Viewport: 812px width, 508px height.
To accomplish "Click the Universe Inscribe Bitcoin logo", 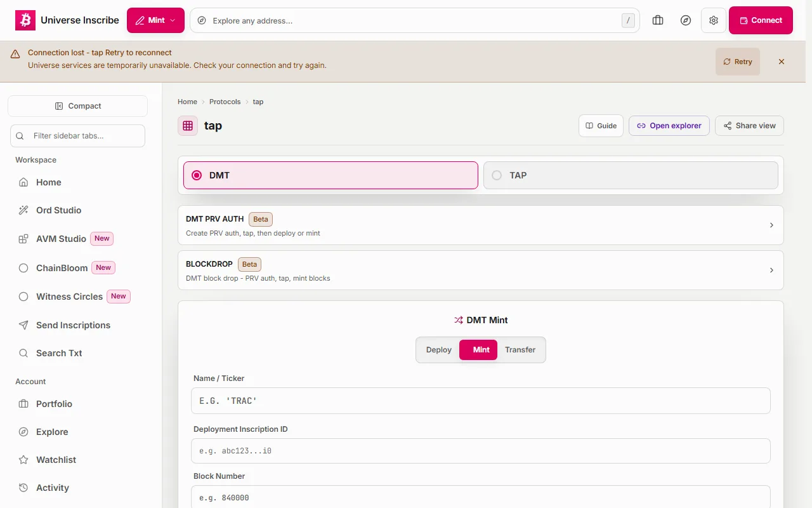I will [25, 20].
